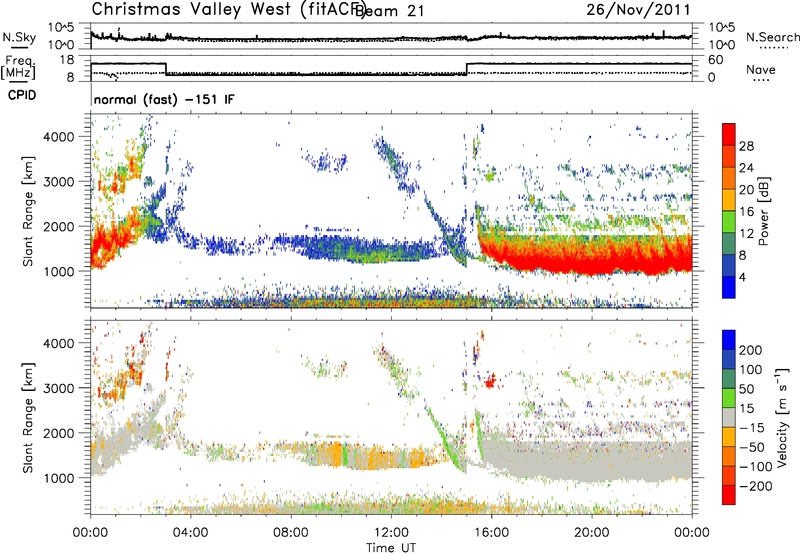Image resolution: width=800 pixels, height=554 pixels.
Task: Pick the orange 20–24 dB Power swatch
Action: [x=729, y=178]
